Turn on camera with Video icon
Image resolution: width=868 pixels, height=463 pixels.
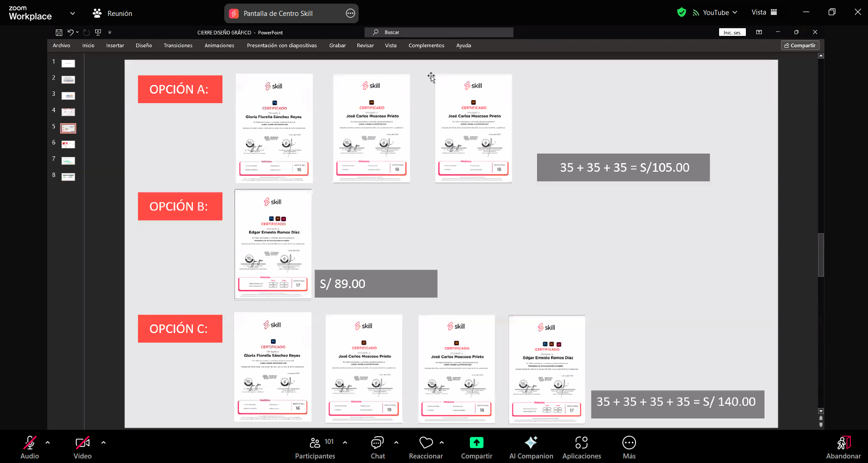[x=82, y=443]
